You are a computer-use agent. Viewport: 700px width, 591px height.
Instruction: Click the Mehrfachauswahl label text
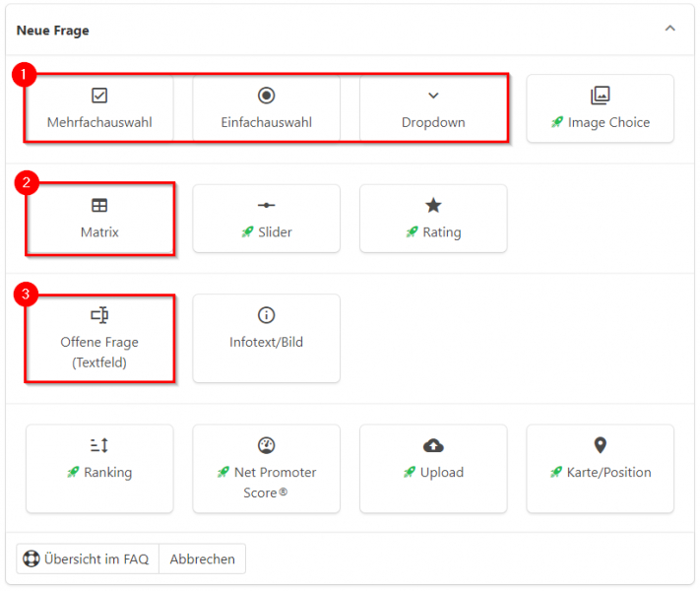pos(99,122)
